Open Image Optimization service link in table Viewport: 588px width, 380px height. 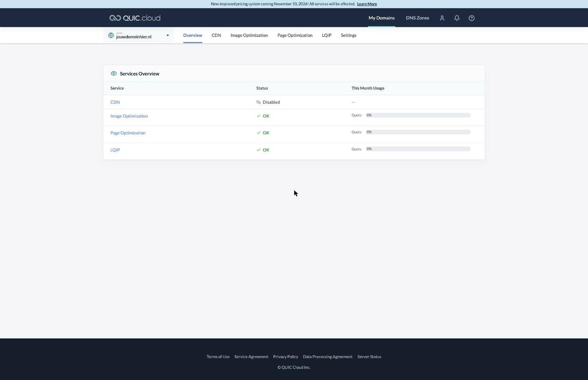[x=129, y=116]
